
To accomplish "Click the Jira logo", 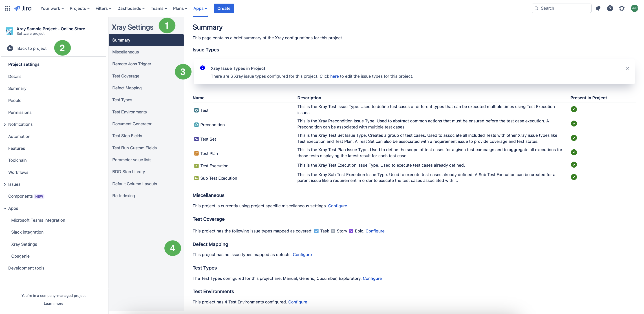I will pyautogui.click(x=23, y=8).
